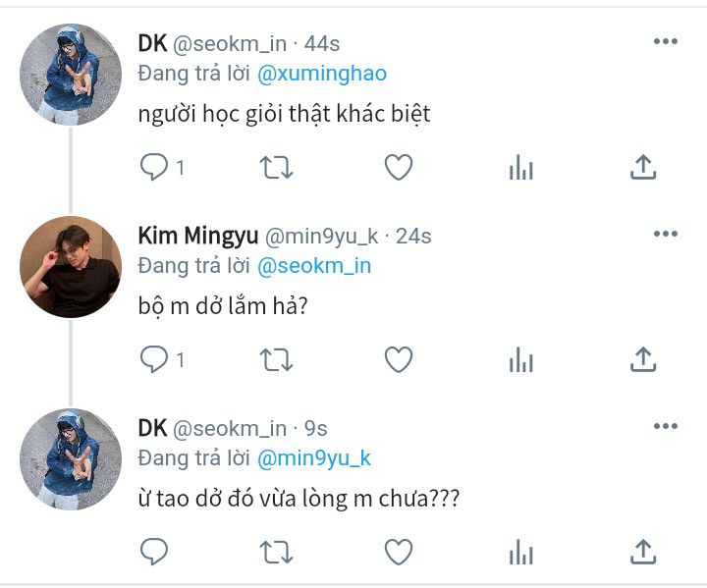Share Kim Mingyu's tweet
The height and width of the screenshot is (588, 707).
[x=643, y=359]
